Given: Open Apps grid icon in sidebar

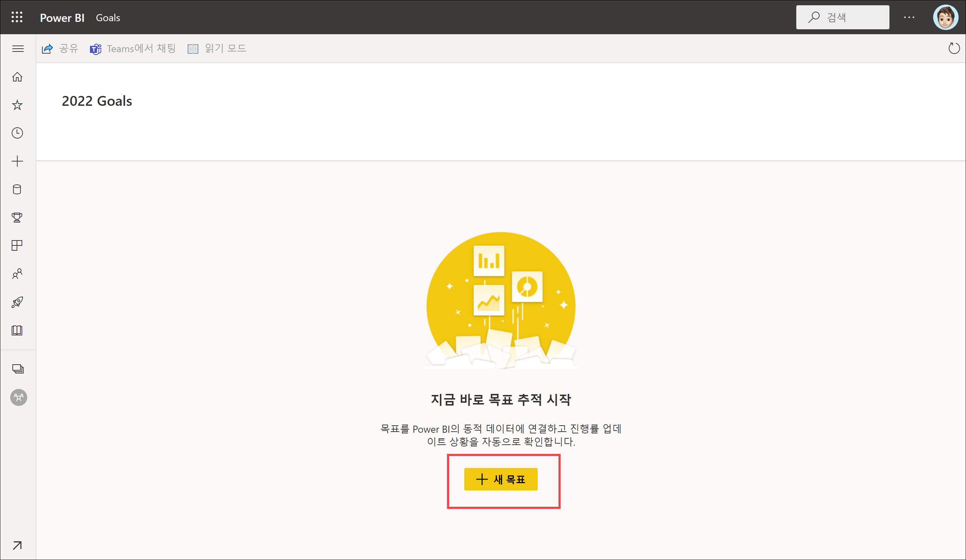Looking at the screenshot, I should pos(17,245).
